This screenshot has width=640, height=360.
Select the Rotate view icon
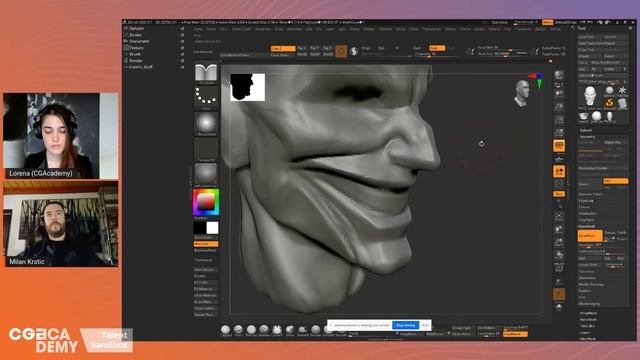pyautogui.click(x=559, y=255)
